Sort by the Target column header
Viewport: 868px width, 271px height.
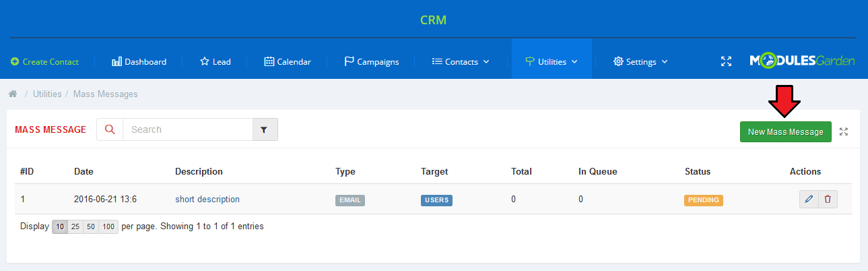[434, 172]
